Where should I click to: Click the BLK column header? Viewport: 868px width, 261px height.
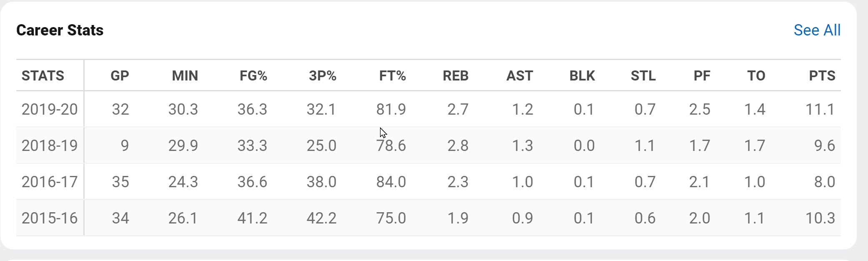click(582, 75)
